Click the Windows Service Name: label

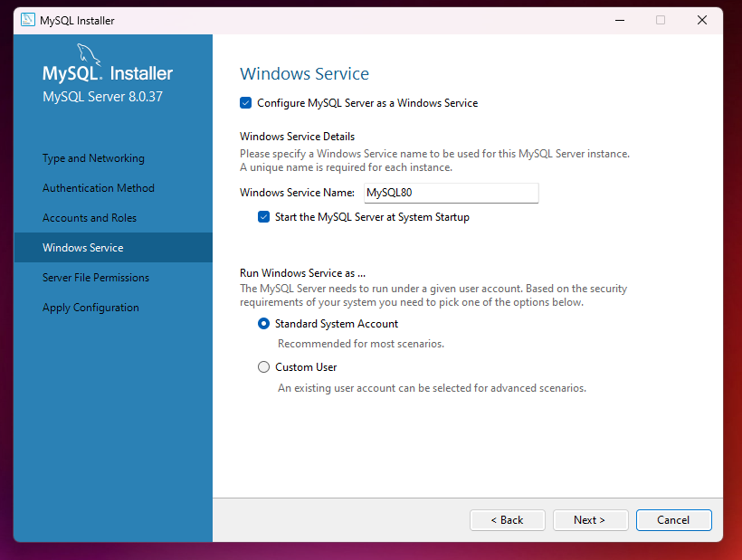pyautogui.click(x=297, y=193)
